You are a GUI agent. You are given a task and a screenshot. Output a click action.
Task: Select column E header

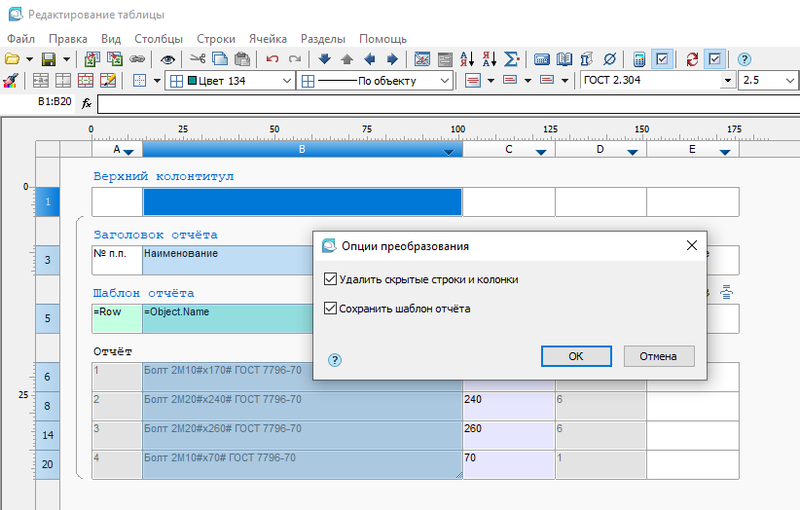click(x=692, y=149)
